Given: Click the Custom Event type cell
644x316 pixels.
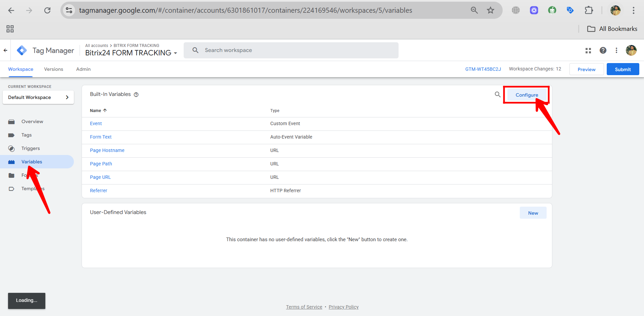Looking at the screenshot, I should click(x=285, y=123).
